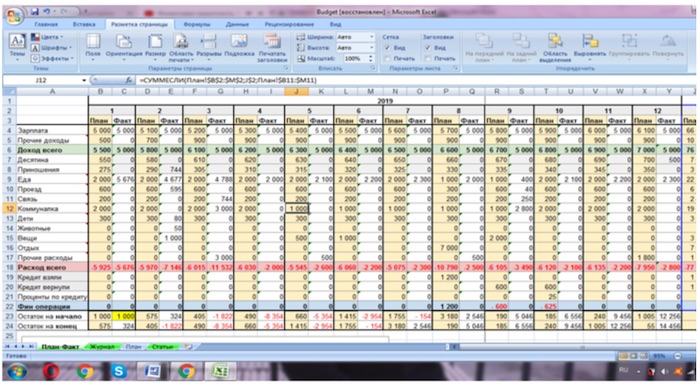Open Цвета theme colors
This screenshot has width=700, height=386.
coord(48,37)
